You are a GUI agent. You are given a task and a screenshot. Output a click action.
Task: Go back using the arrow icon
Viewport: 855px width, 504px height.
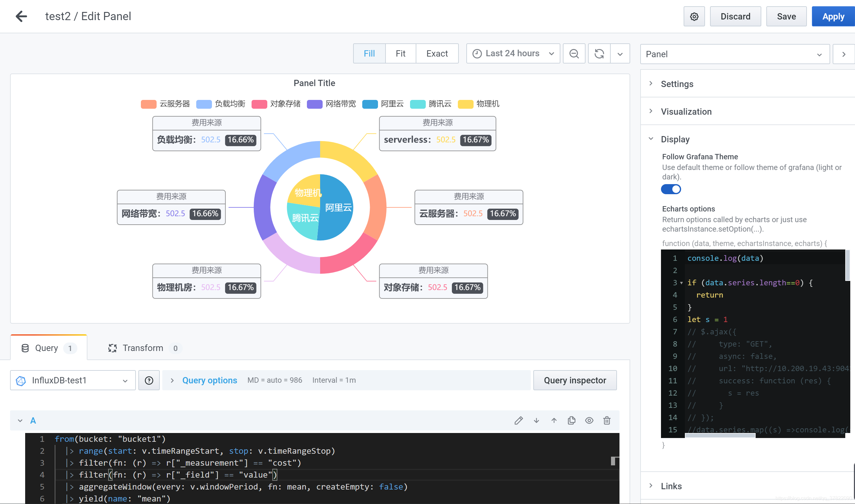(21, 16)
